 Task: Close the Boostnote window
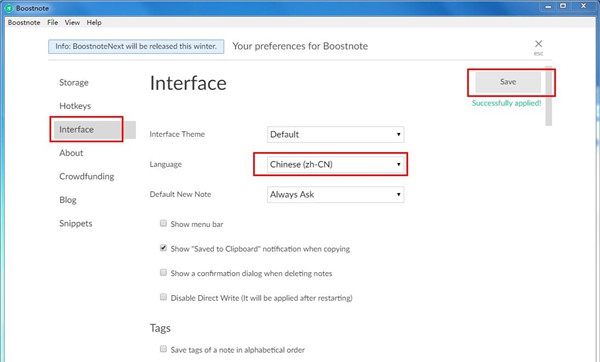point(583,6)
